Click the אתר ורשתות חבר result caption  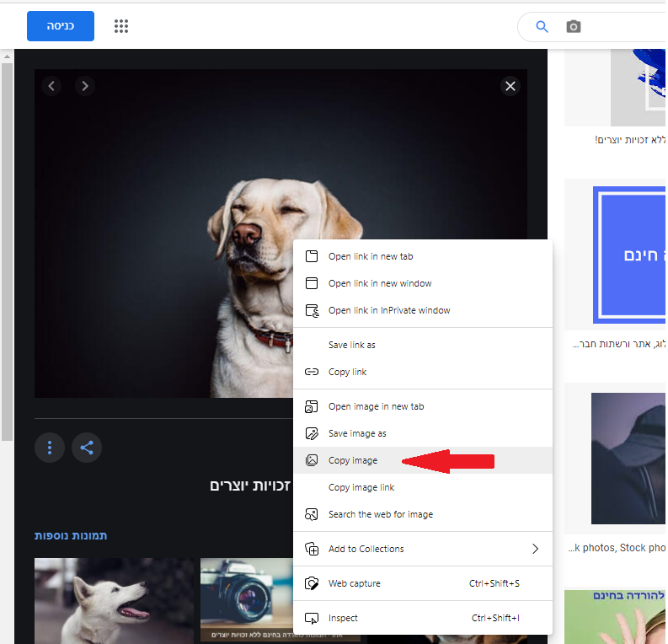click(x=619, y=344)
